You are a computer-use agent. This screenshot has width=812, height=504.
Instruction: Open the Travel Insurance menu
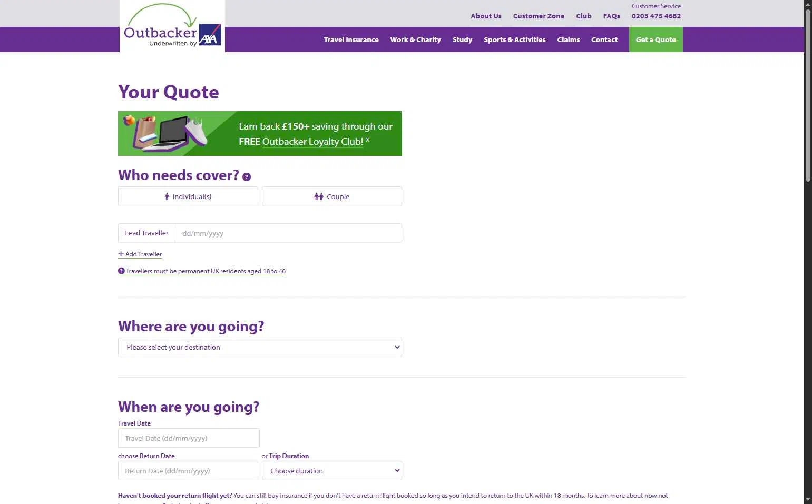coord(351,39)
